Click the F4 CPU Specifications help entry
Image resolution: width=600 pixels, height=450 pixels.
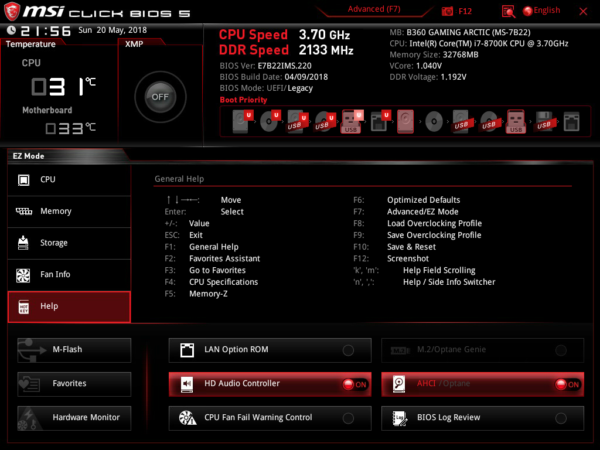(x=211, y=282)
